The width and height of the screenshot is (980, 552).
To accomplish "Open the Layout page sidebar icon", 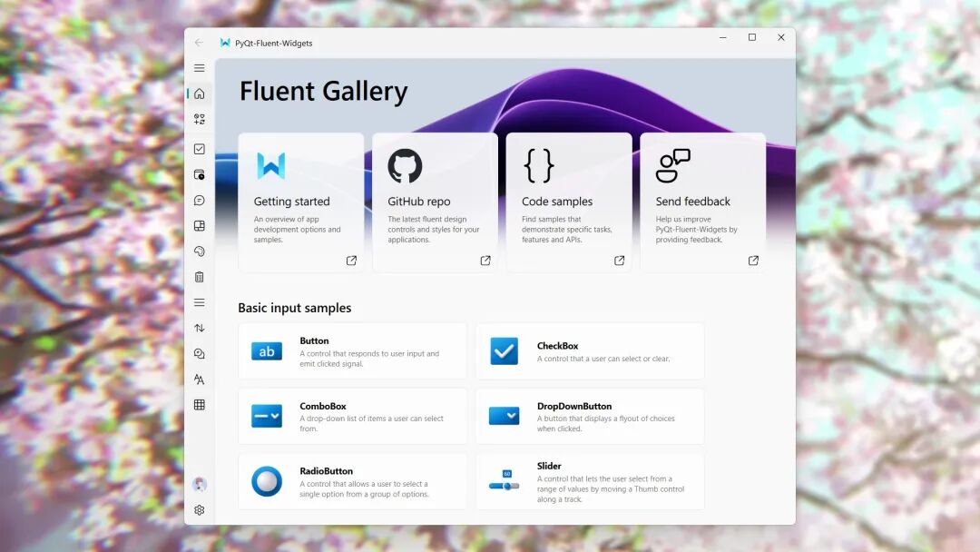I will pos(200,226).
